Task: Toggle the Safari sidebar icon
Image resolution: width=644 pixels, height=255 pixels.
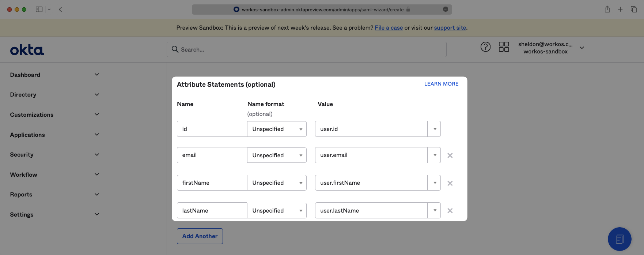Action: (39, 10)
